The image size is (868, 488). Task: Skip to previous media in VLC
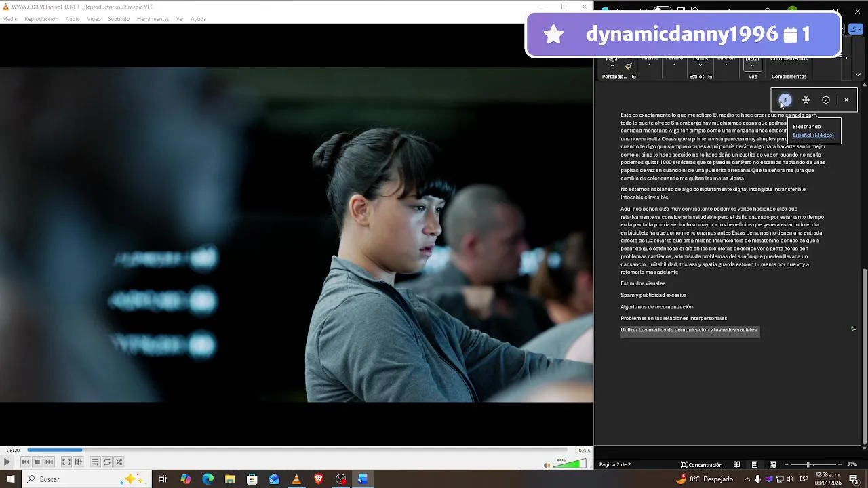tap(26, 462)
